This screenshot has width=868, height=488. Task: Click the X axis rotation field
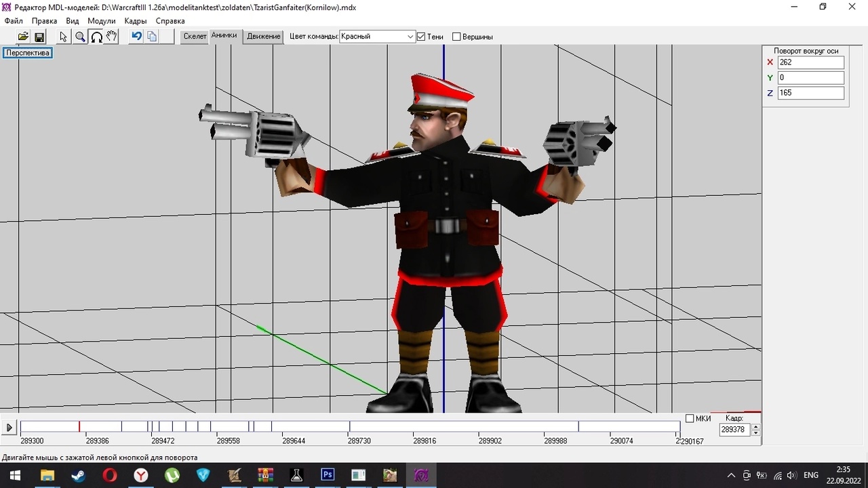pos(810,62)
